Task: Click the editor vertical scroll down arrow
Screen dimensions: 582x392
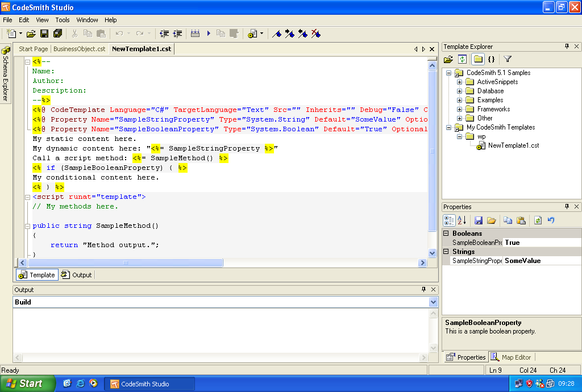Action: tap(432, 253)
